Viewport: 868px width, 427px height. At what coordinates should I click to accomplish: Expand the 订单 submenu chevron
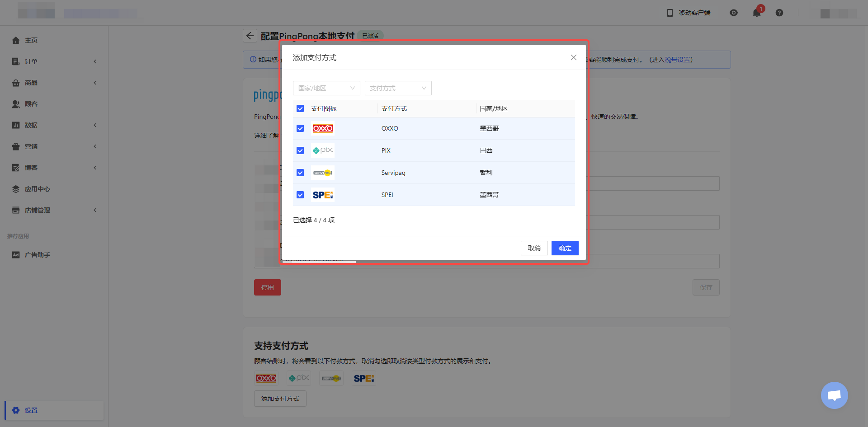coord(95,61)
